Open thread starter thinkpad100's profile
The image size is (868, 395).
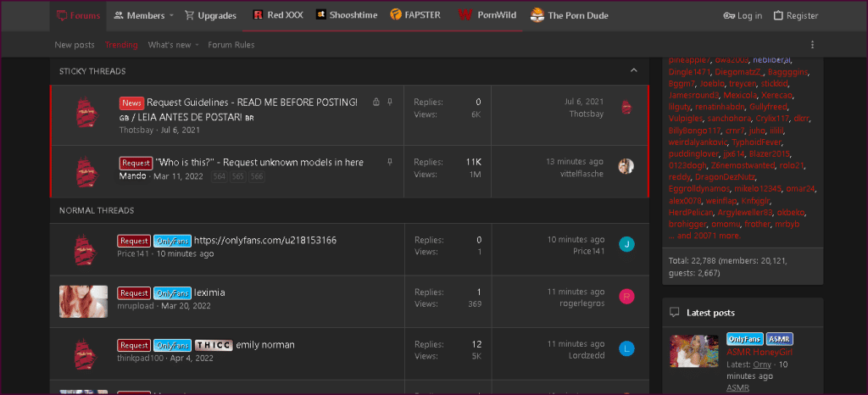[x=140, y=358]
